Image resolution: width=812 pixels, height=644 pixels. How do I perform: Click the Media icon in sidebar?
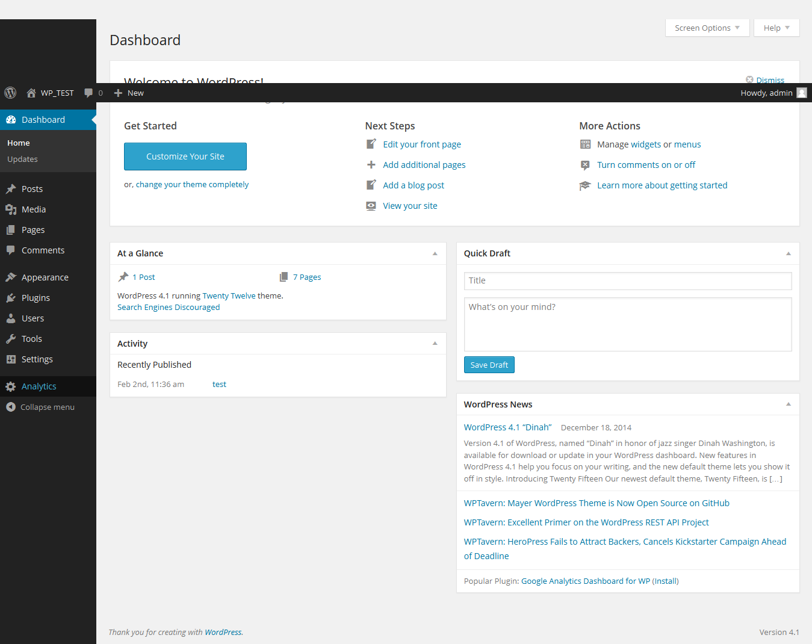(x=11, y=209)
